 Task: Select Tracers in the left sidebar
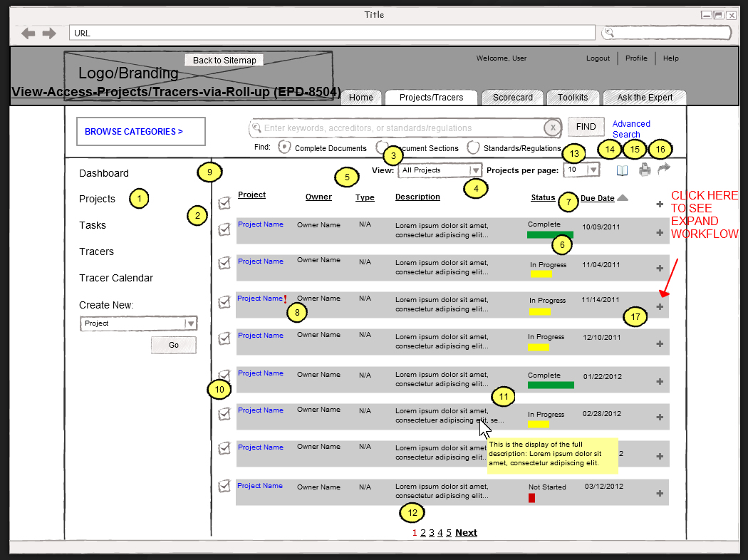pos(96,252)
